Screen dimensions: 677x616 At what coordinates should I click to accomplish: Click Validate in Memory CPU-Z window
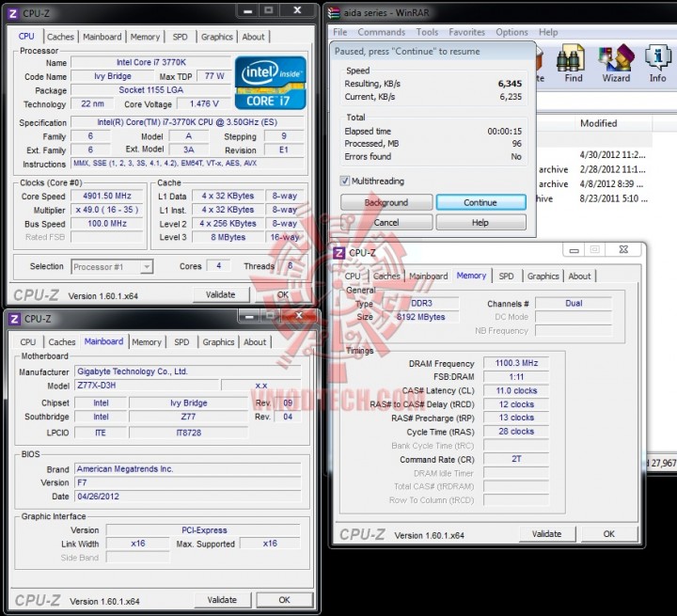(x=546, y=534)
